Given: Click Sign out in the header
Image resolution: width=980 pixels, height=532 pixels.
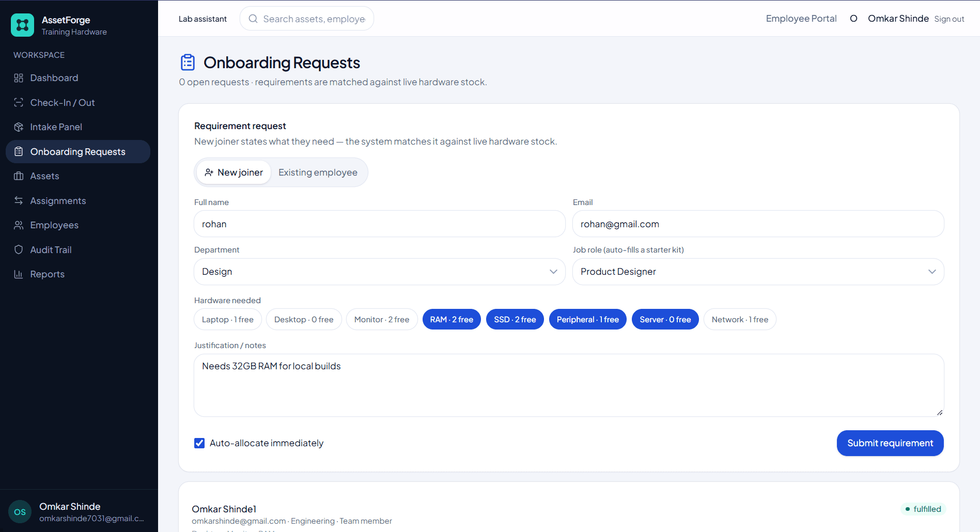Looking at the screenshot, I should (949, 19).
